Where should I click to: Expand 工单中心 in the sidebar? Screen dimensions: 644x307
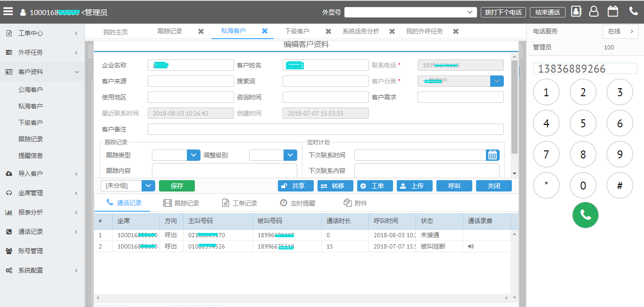pyautogui.click(x=42, y=33)
